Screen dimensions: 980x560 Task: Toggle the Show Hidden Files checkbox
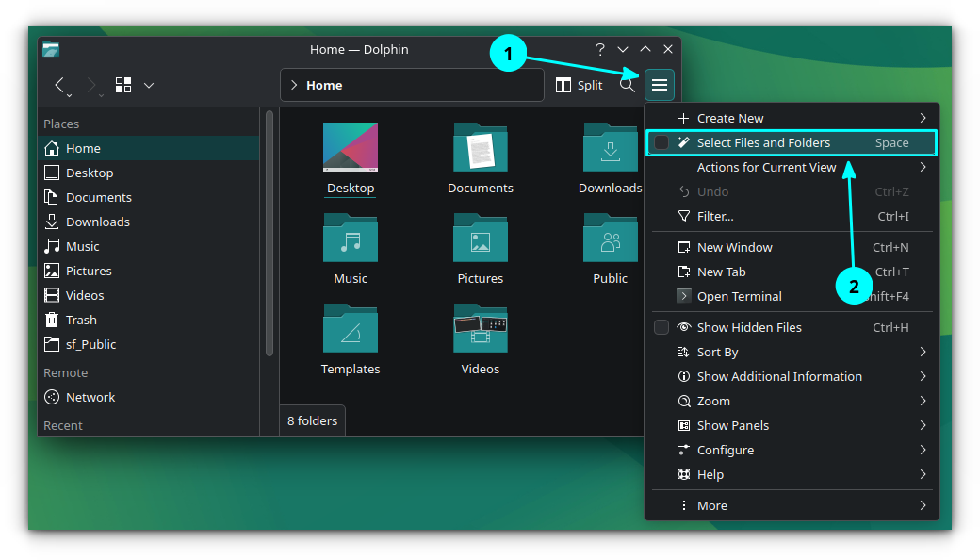point(661,327)
